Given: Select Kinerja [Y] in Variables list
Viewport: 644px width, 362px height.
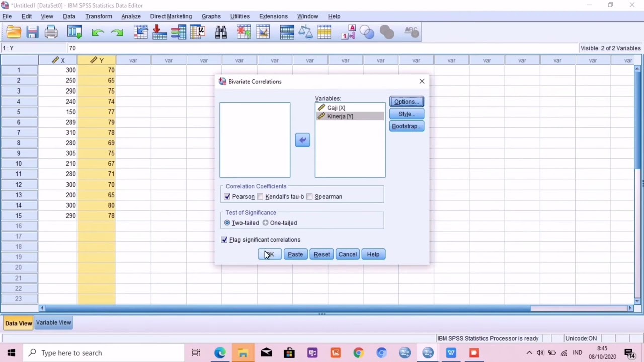Looking at the screenshot, I should point(350,116).
